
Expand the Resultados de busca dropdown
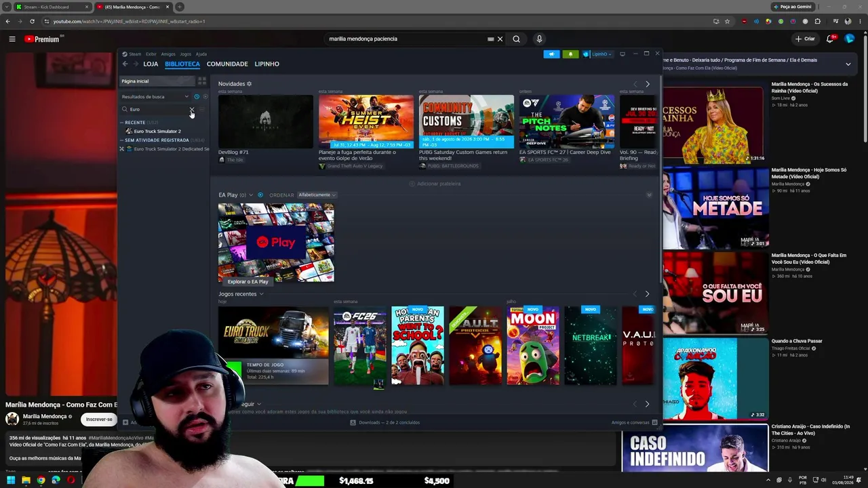[155, 97]
